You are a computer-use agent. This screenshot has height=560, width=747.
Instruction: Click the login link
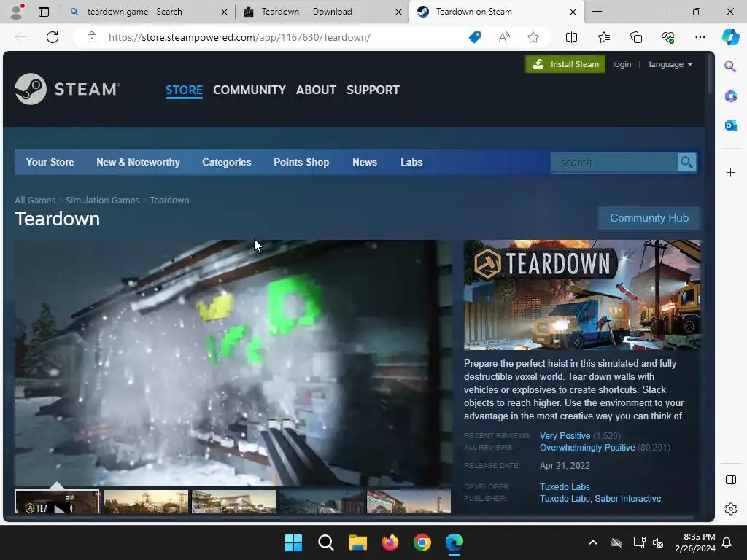tap(622, 64)
